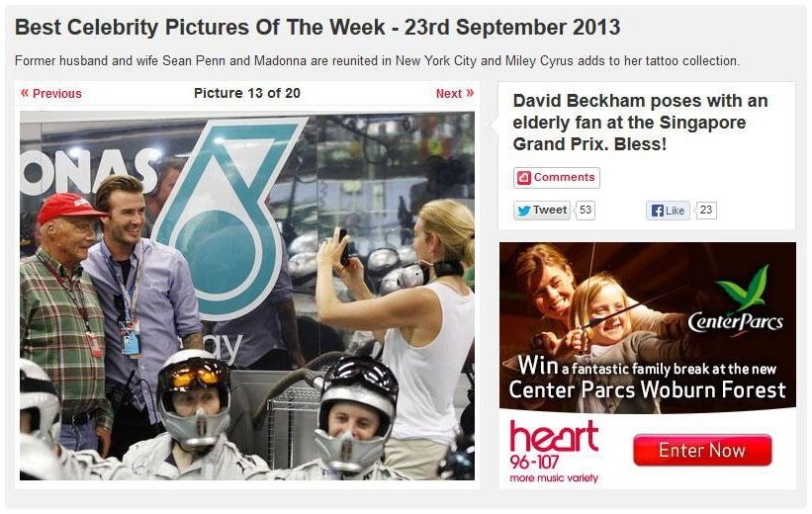This screenshot has height=514, width=812.
Task: Click the Facebook f logo icon
Action: tap(658, 211)
